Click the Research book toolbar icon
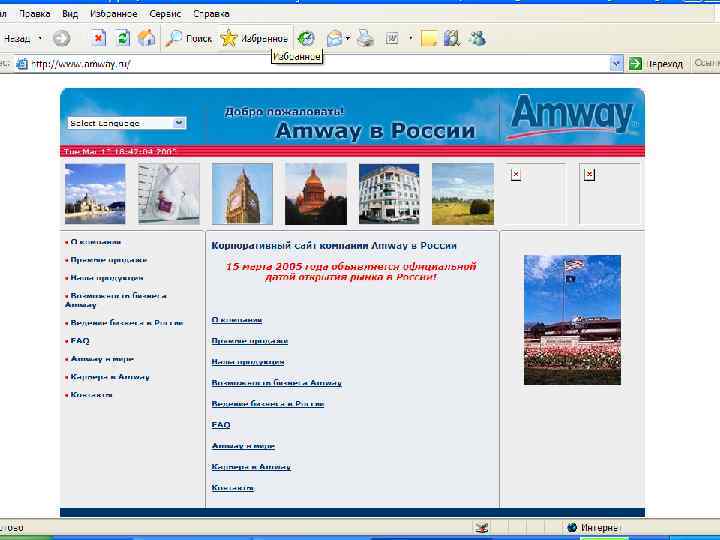 [x=452, y=39]
